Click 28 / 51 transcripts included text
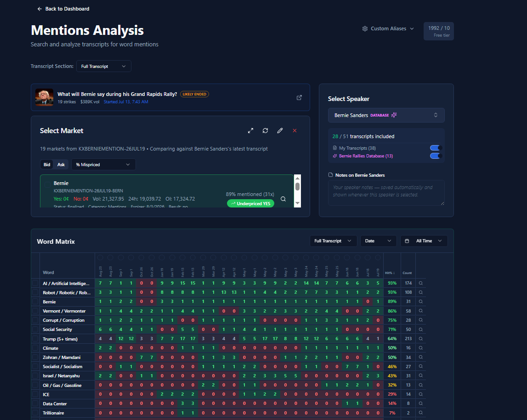 [363, 136]
